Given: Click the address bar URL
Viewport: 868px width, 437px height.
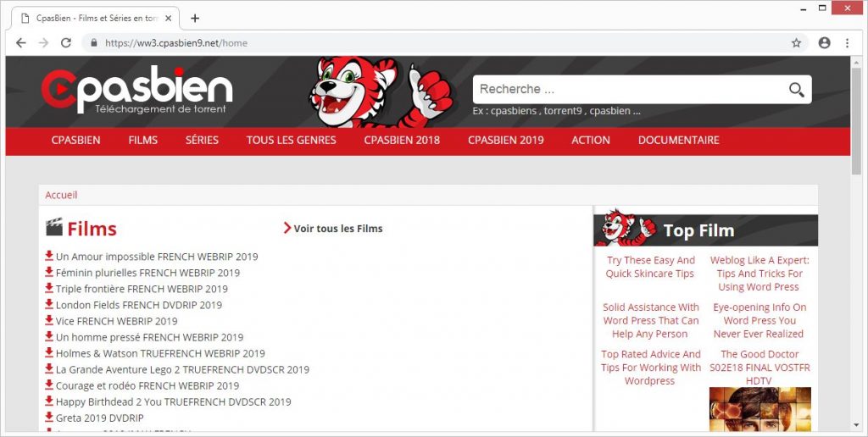Looking at the screenshot, I should pyautogui.click(x=176, y=43).
